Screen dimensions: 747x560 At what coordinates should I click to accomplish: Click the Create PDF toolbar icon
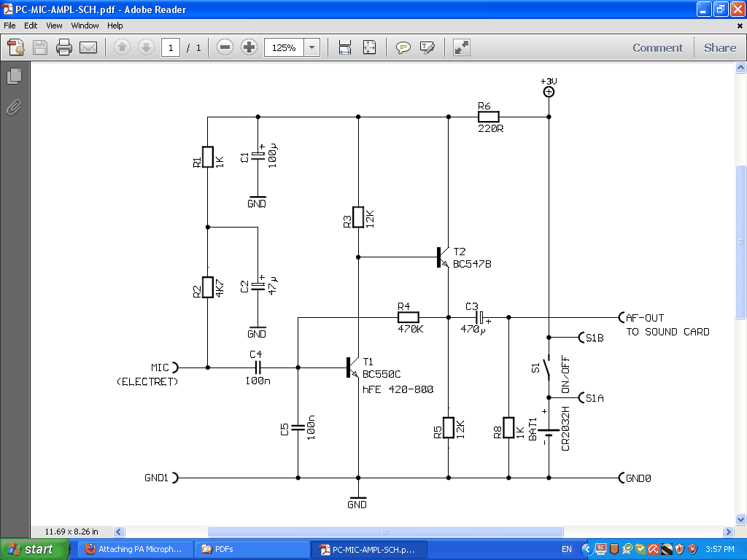(16, 47)
